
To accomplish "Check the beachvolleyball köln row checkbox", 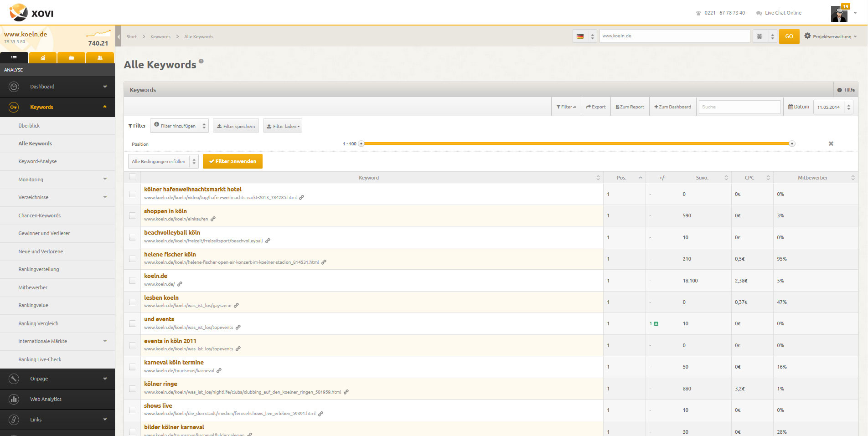I will point(132,237).
